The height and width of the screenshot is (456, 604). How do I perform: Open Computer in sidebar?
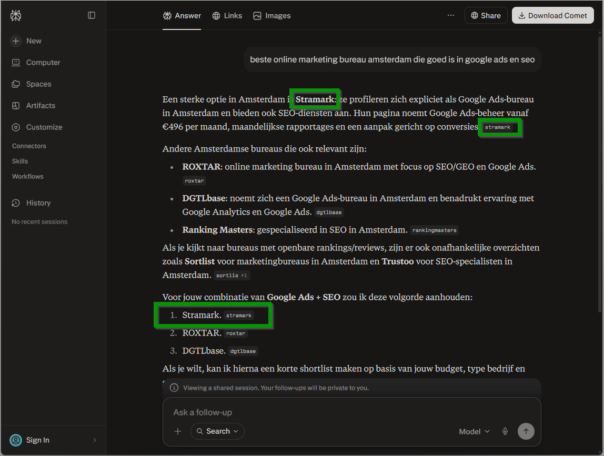click(x=36, y=62)
